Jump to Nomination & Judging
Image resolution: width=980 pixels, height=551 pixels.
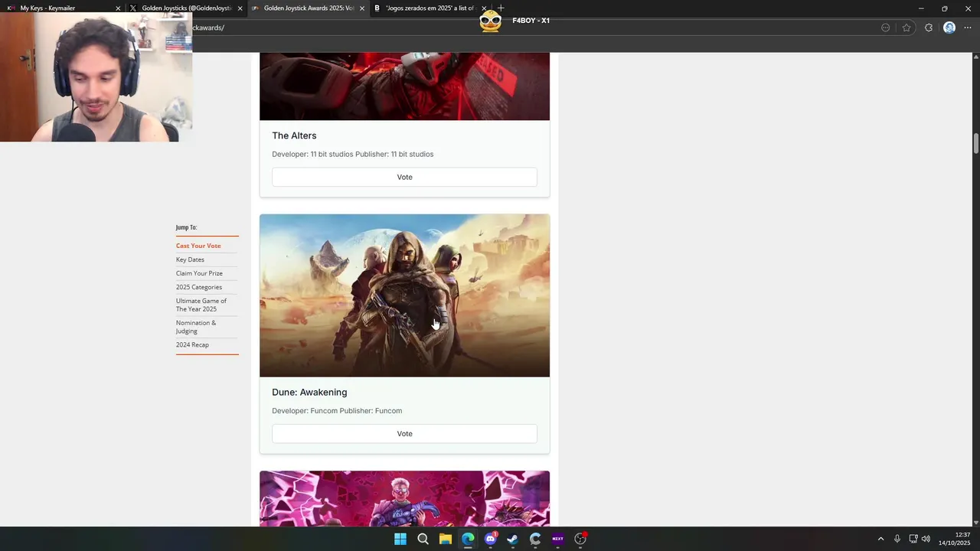coord(196,327)
